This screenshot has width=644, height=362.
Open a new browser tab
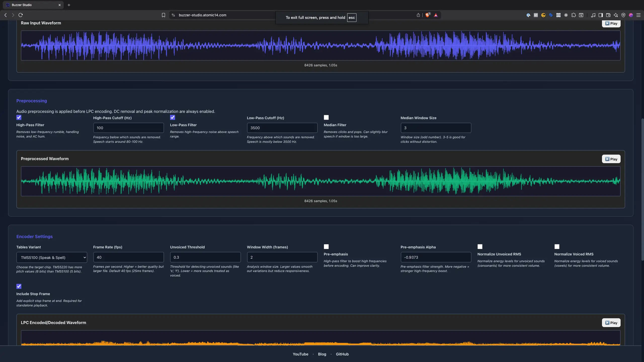point(69,5)
